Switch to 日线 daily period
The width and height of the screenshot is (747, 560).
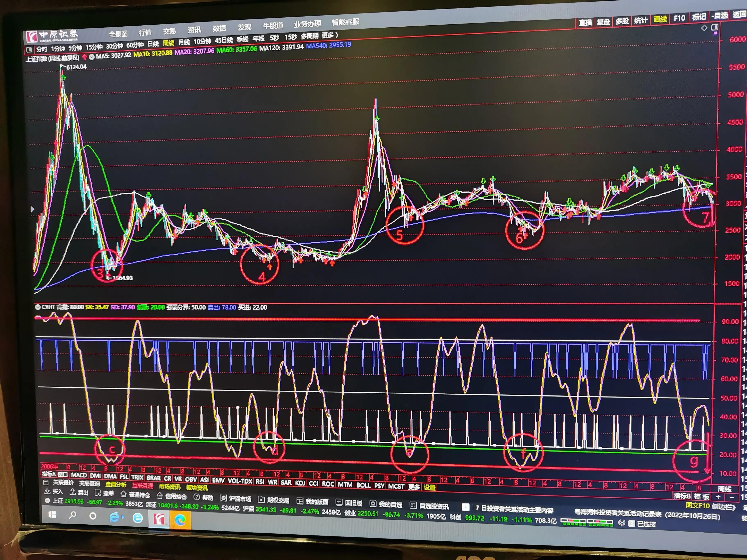point(153,44)
